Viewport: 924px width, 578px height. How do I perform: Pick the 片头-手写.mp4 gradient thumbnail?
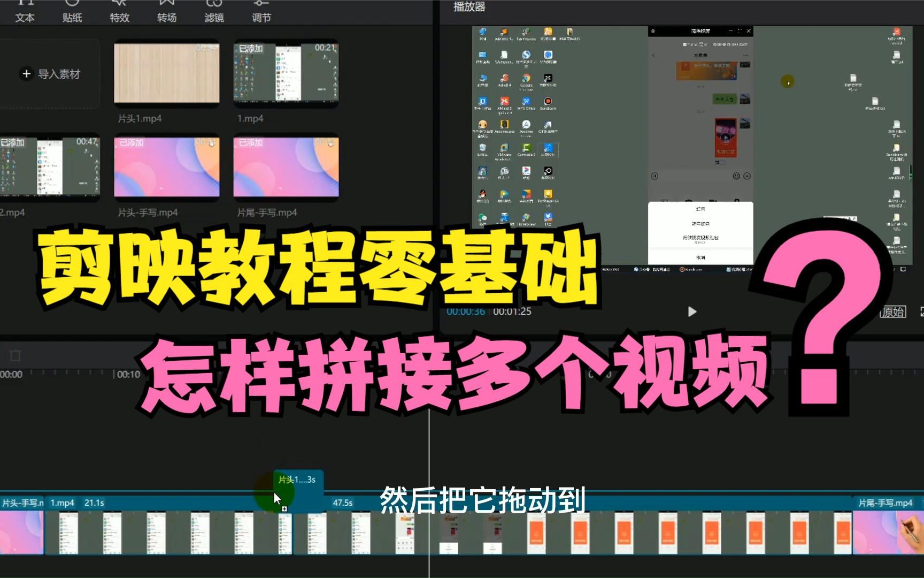pyautogui.click(x=166, y=167)
